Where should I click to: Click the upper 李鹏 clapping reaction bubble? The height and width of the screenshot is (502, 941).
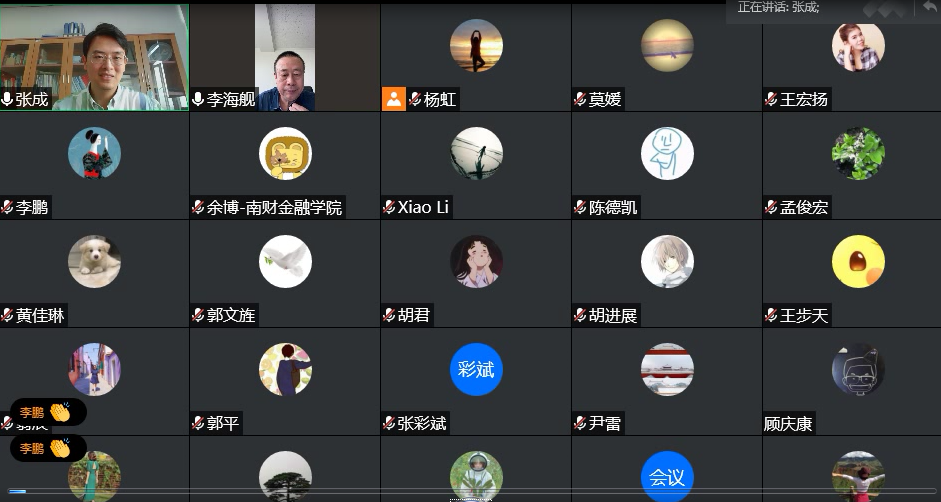48,413
